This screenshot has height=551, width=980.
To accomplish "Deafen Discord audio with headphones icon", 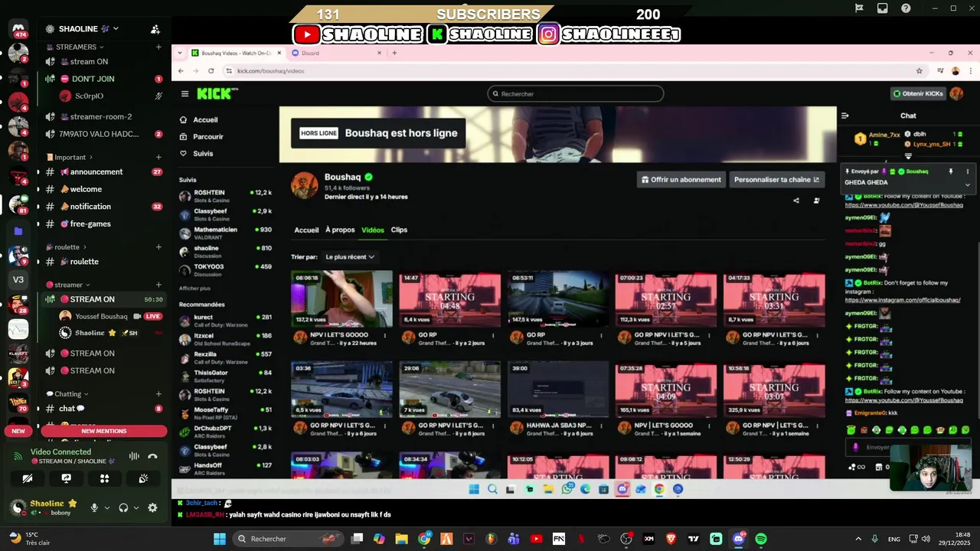I will (x=123, y=507).
